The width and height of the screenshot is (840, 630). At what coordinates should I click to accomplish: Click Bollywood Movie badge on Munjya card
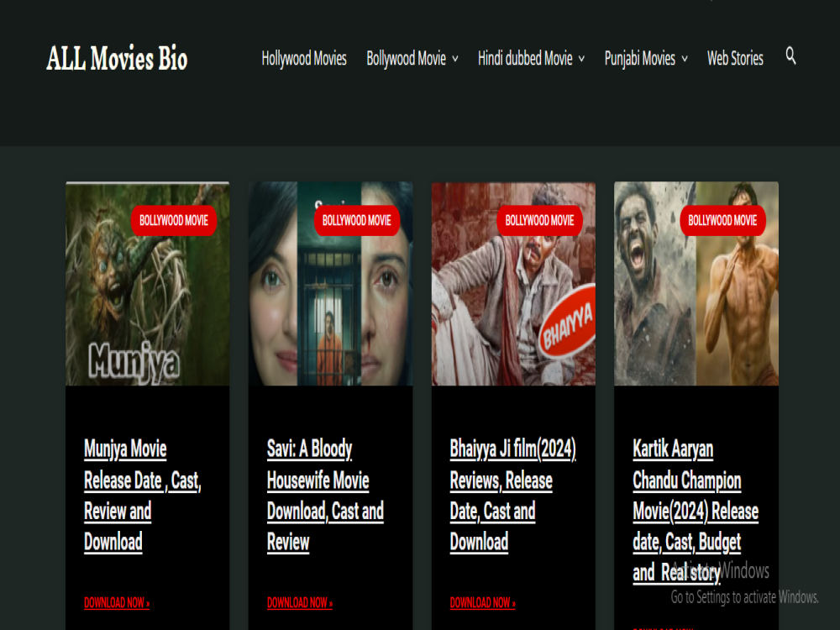tap(174, 220)
